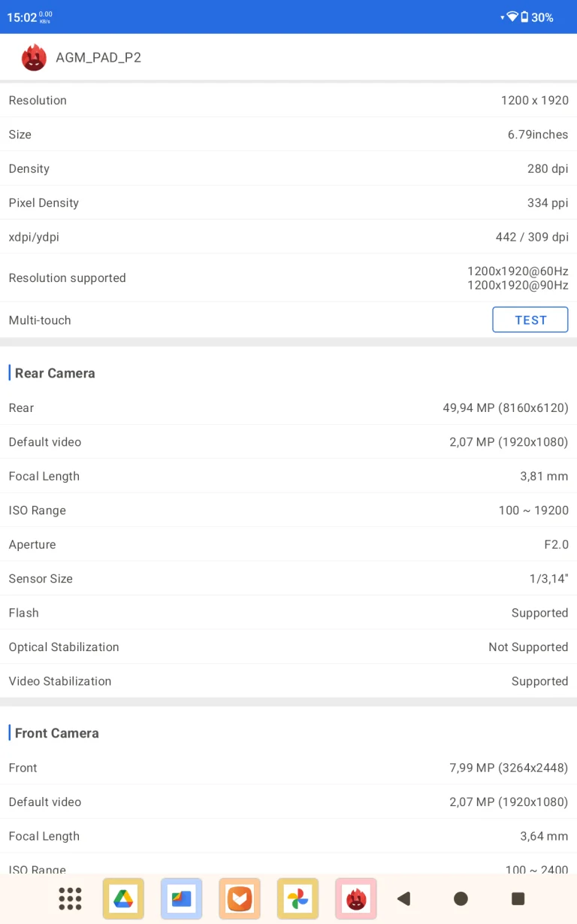Tap the AGM_PAD_P2 device title
Screen dimensions: 577x924
point(98,58)
